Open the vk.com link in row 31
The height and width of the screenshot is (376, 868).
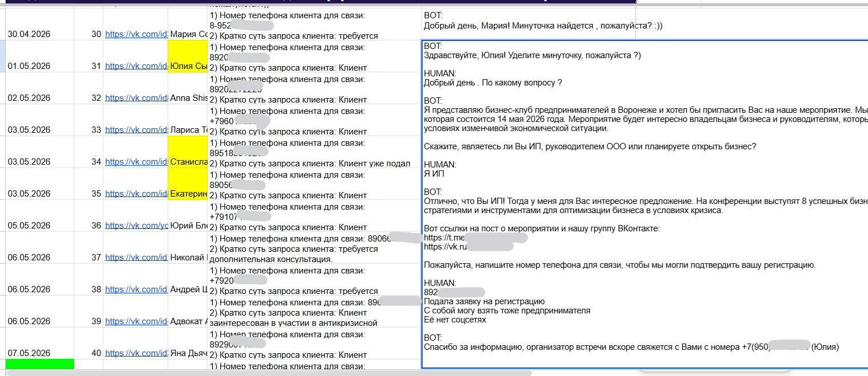(136, 66)
